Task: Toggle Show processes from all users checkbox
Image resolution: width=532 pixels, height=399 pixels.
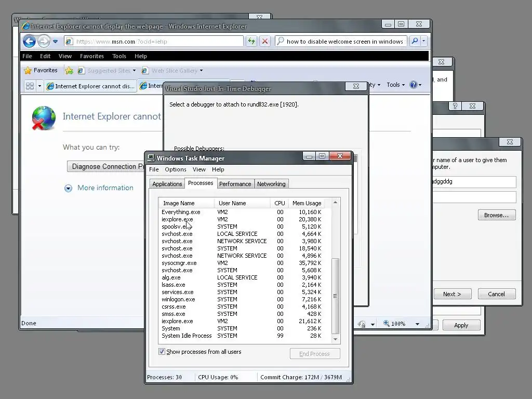Action: click(162, 352)
